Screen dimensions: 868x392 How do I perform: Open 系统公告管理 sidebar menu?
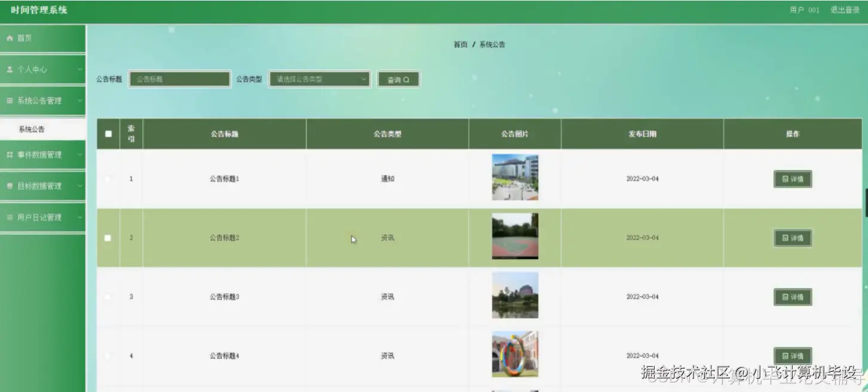42,101
